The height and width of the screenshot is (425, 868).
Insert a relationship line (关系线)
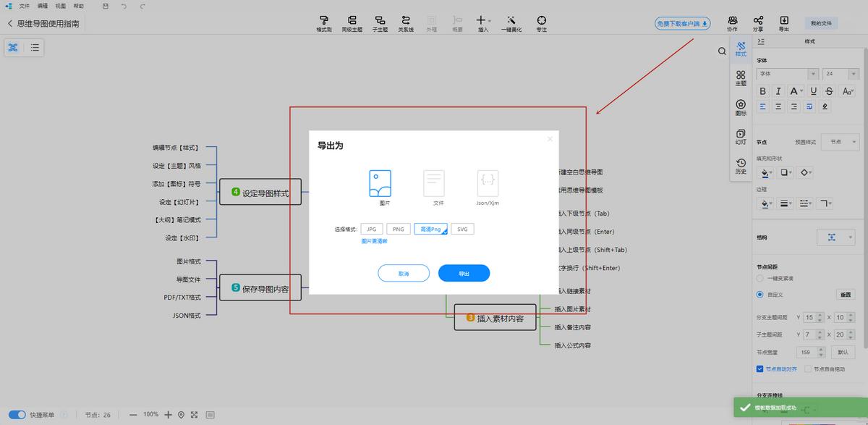406,23
